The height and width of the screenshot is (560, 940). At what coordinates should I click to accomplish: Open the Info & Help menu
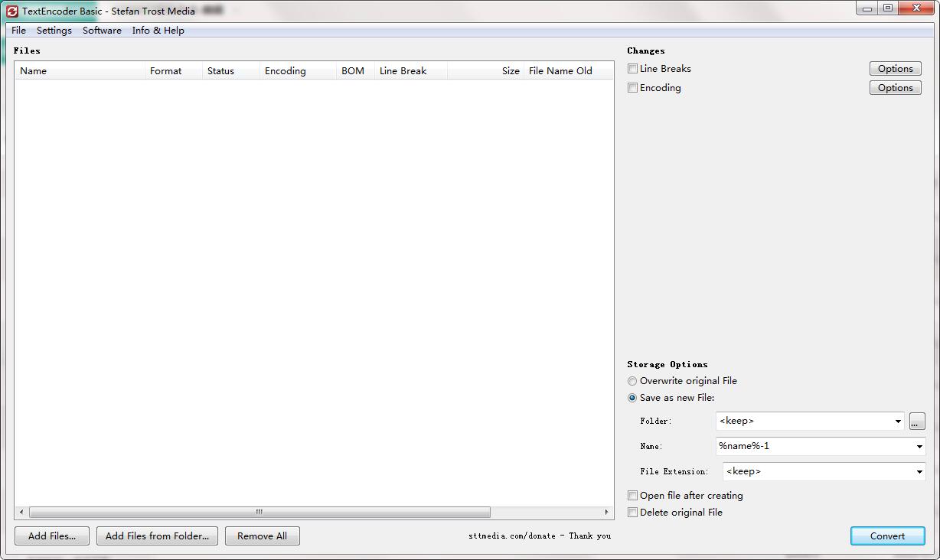tap(158, 30)
